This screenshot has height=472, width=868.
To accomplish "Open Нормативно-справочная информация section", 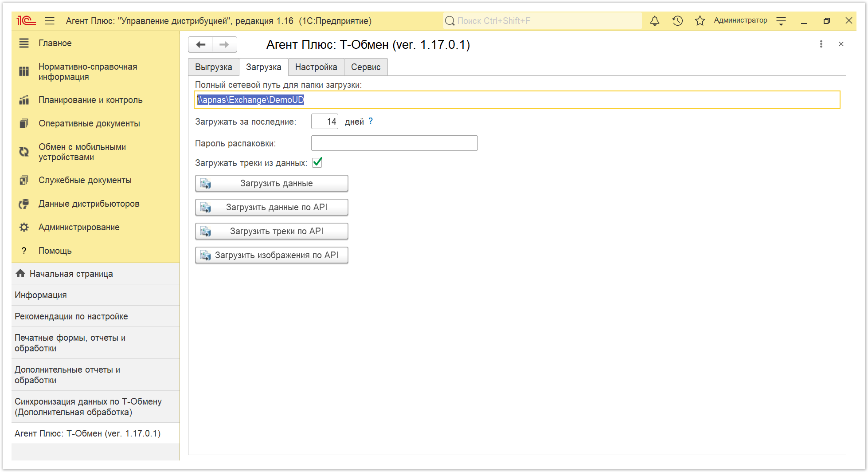I will [96, 71].
